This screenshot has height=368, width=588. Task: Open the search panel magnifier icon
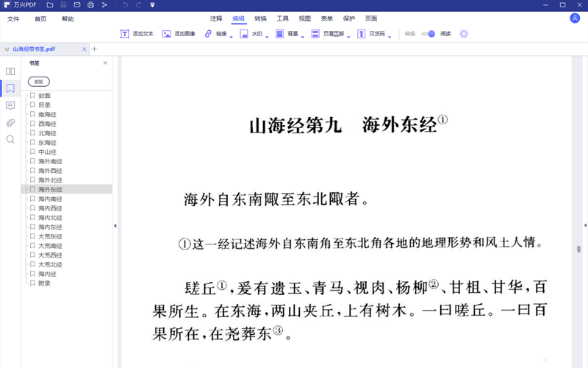10,139
